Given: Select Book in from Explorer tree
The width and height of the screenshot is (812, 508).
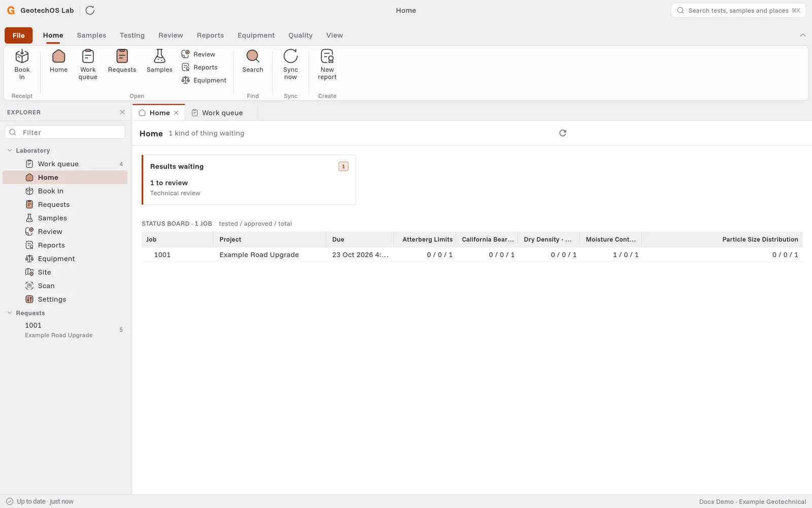Looking at the screenshot, I should [65, 191].
